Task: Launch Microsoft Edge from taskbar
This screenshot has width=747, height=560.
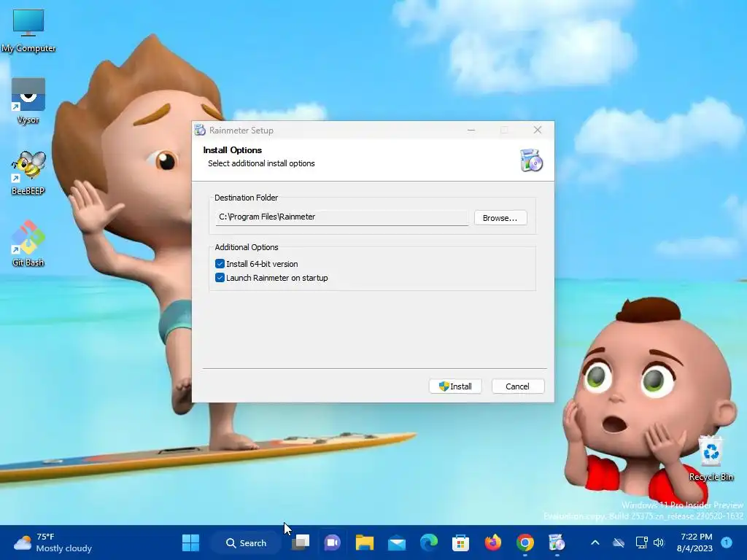Action: pyautogui.click(x=429, y=542)
